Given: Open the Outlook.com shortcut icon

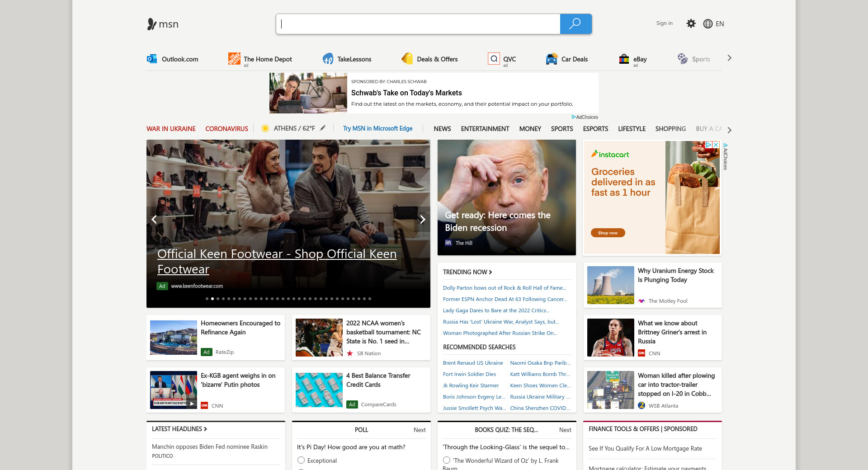Looking at the screenshot, I should point(152,59).
